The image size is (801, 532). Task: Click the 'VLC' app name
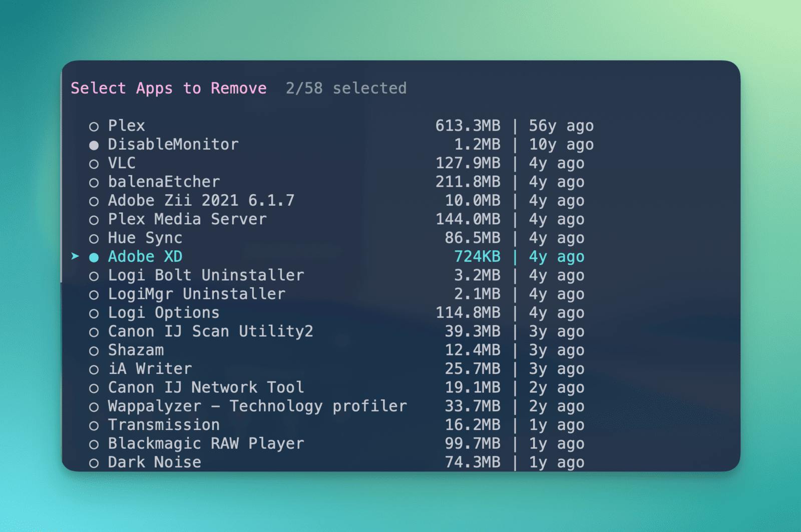122,163
